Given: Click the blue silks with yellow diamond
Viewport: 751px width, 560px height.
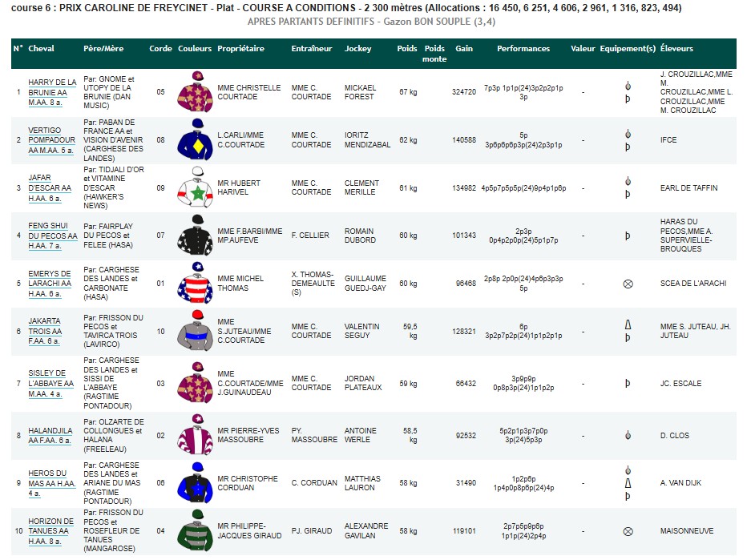Looking at the screenshot, I should [x=195, y=139].
